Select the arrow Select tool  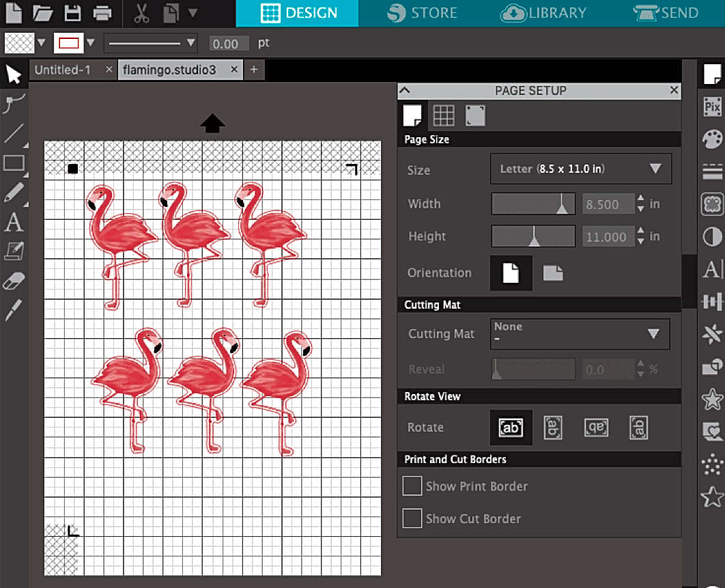14,74
